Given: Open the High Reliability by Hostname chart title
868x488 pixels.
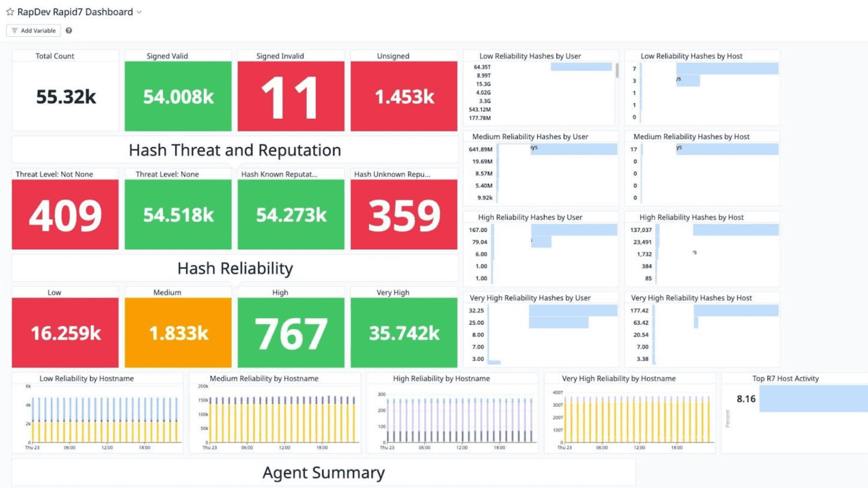Looking at the screenshot, I should [x=441, y=379].
